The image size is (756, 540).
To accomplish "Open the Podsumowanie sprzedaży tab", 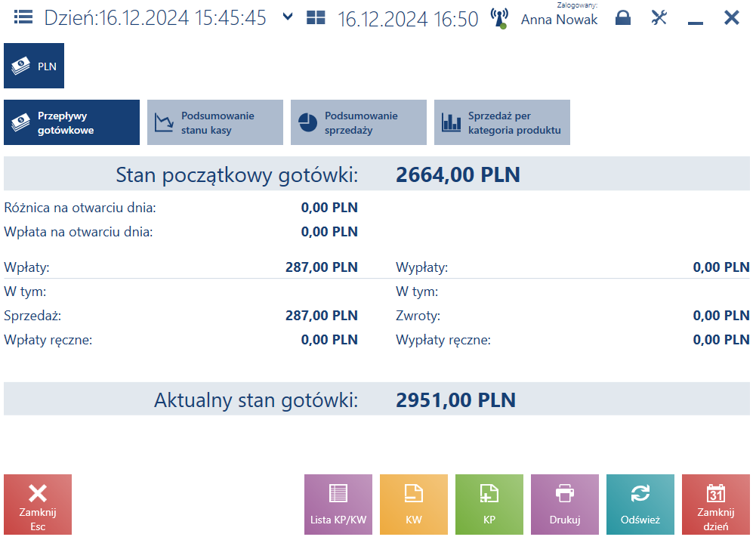I will [359, 122].
